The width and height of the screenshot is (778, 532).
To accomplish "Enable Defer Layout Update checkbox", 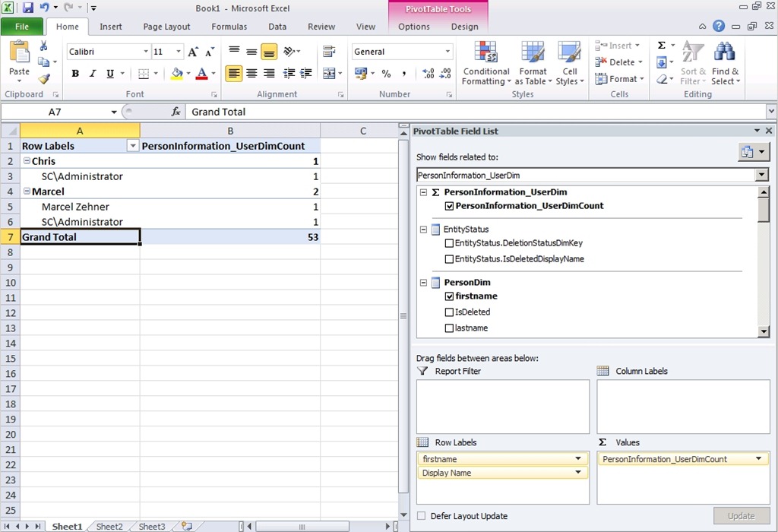I will (422, 516).
